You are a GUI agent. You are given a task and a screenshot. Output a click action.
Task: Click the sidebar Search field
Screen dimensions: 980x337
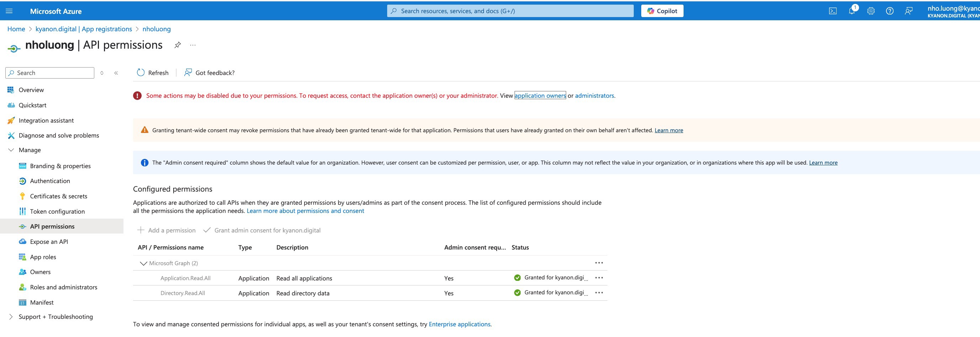50,73
